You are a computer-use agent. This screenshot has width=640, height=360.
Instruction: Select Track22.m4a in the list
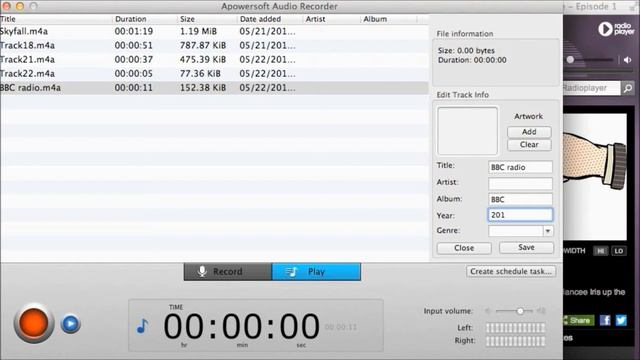point(214,74)
